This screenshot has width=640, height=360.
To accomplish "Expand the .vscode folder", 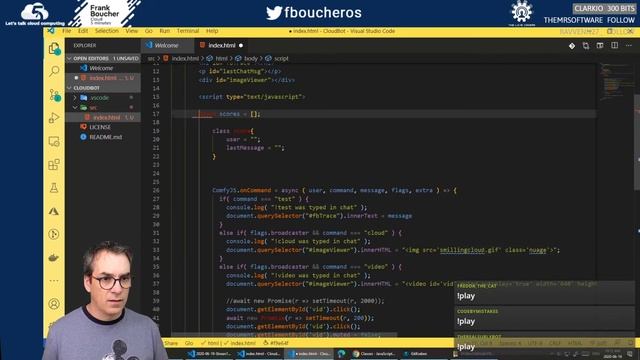I will [x=103, y=98].
